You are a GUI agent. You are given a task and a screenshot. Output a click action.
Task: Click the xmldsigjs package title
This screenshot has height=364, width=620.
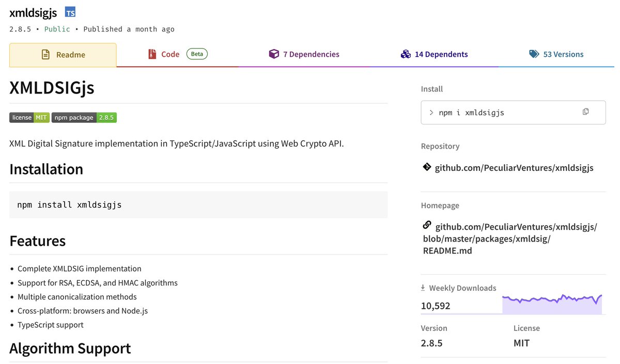pyautogui.click(x=33, y=13)
